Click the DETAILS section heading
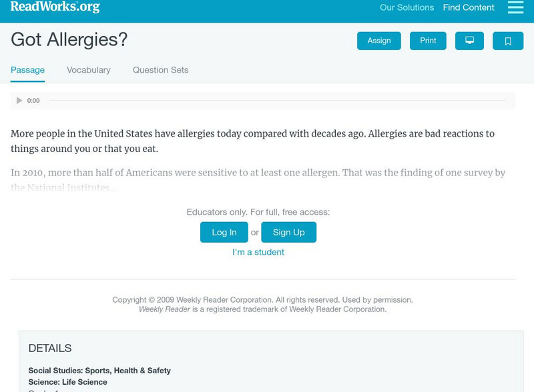Screen dimensions: 534x392 coord(50,348)
